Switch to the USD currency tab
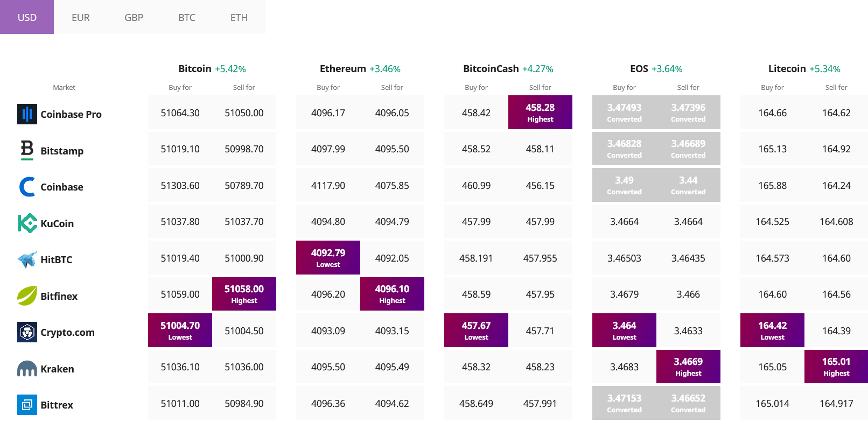 (27, 17)
